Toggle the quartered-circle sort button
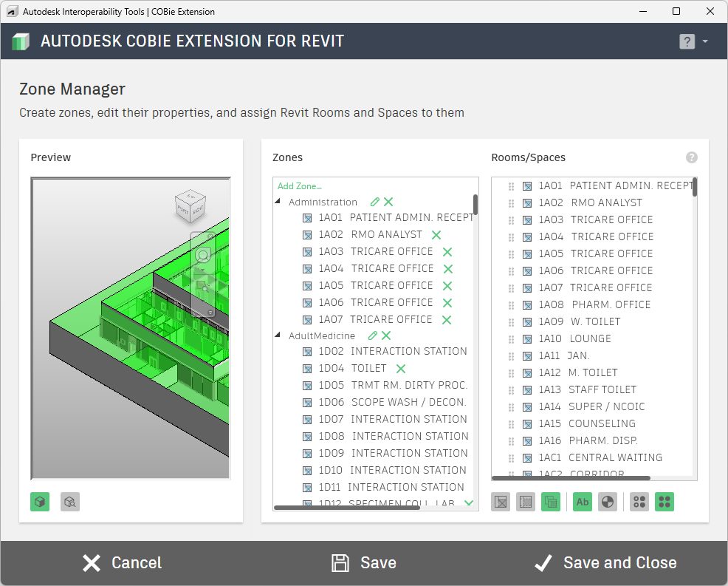 tap(608, 502)
